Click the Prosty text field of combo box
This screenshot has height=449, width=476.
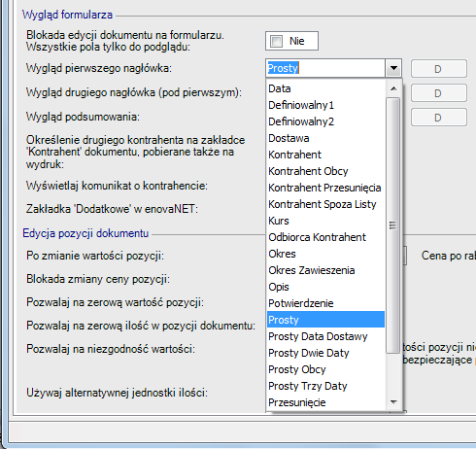coord(325,68)
